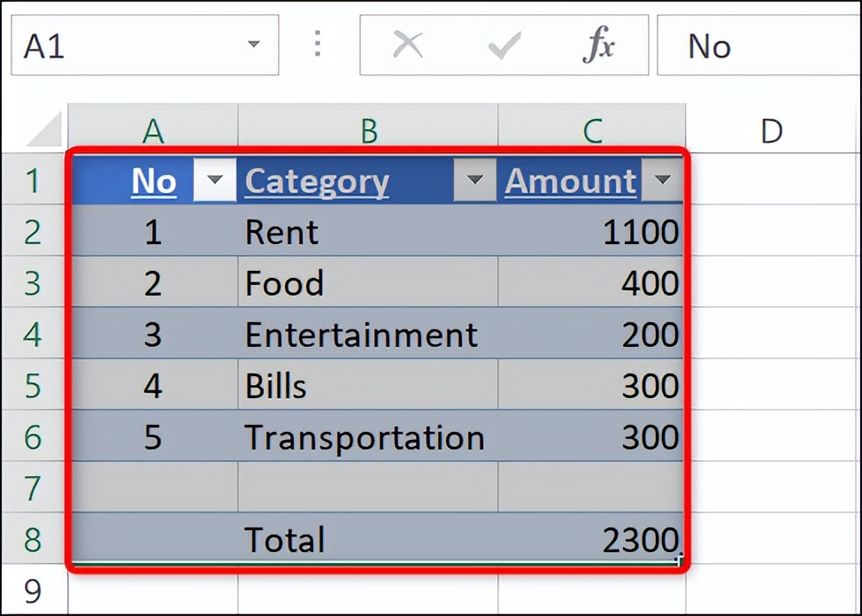Screen dimensions: 862x616
Task: Click the Total label cell
Action: click(366, 539)
